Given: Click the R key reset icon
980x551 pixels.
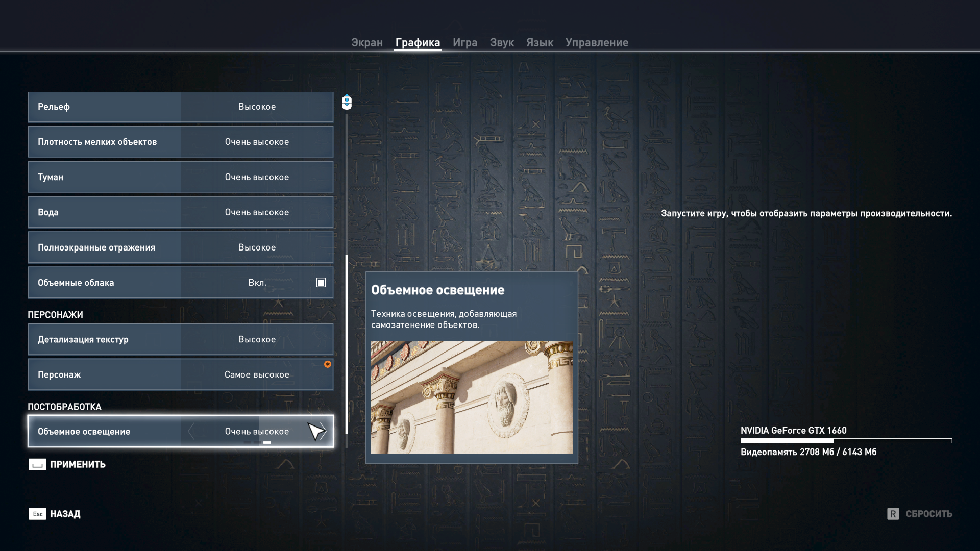Looking at the screenshot, I should coord(893,514).
